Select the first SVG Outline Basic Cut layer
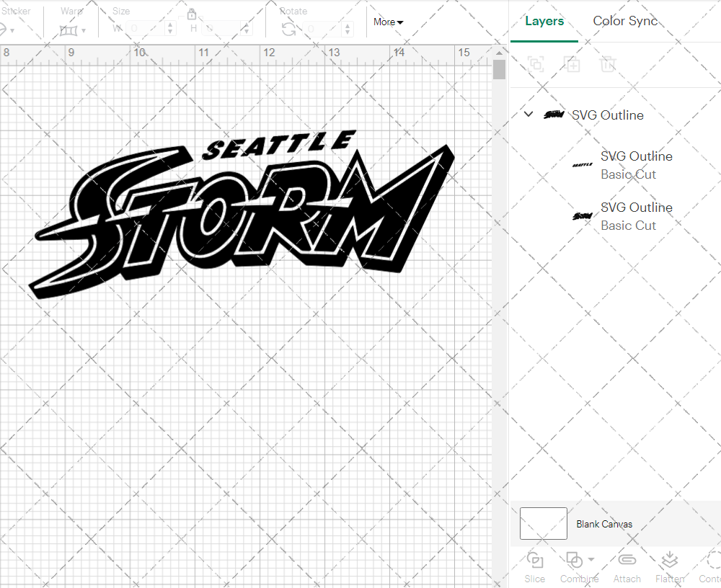Image resolution: width=721 pixels, height=588 pixels. pyautogui.click(x=637, y=165)
